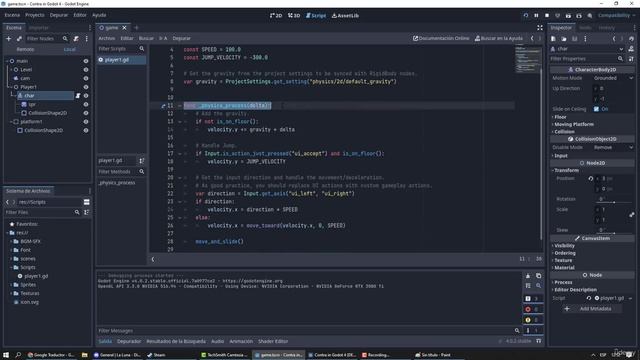This screenshot has width=640, height=360.
Task: Switch to the Inspector tab
Action: point(561,28)
